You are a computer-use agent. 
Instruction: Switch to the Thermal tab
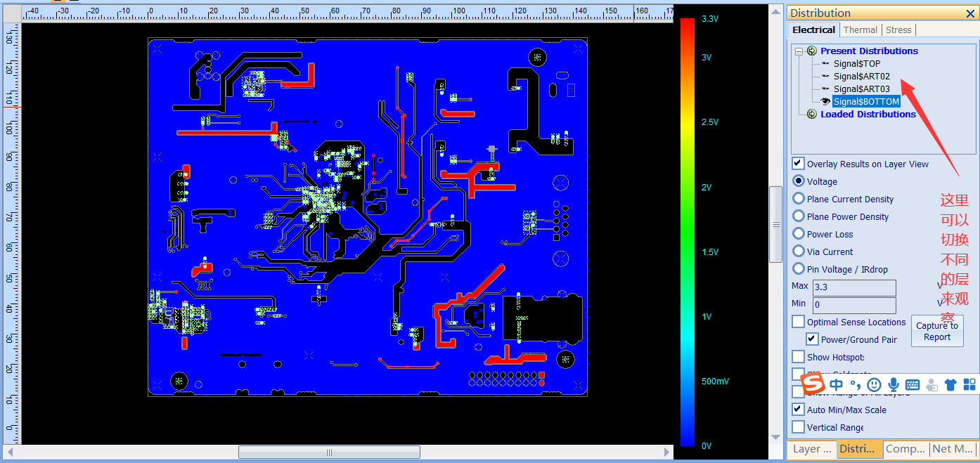tap(860, 30)
